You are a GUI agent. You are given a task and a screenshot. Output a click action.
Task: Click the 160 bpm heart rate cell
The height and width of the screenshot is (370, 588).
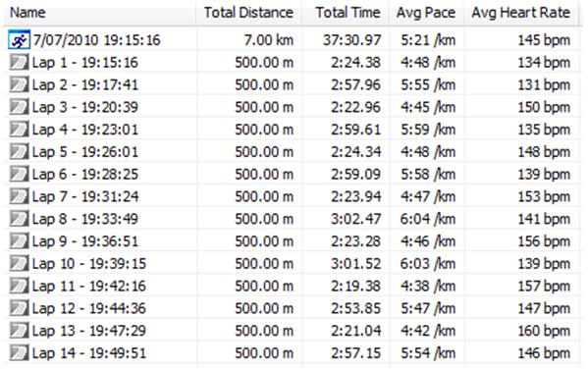click(x=544, y=331)
